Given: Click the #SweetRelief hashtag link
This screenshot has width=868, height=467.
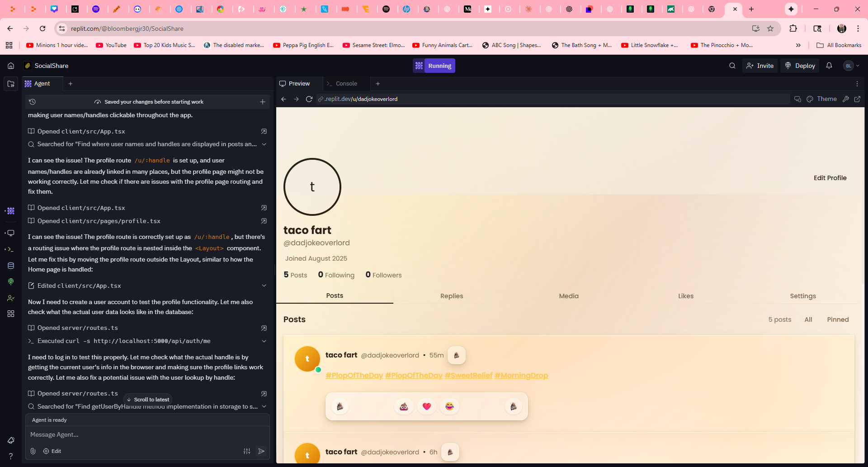Looking at the screenshot, I should tap(468, 376).
